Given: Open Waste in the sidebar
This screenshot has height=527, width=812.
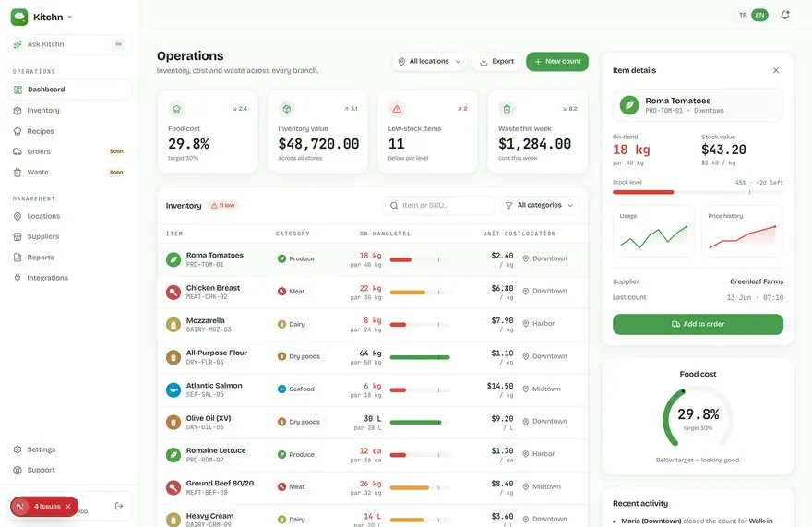Looking at the screenshot, I should click(69, 172).
